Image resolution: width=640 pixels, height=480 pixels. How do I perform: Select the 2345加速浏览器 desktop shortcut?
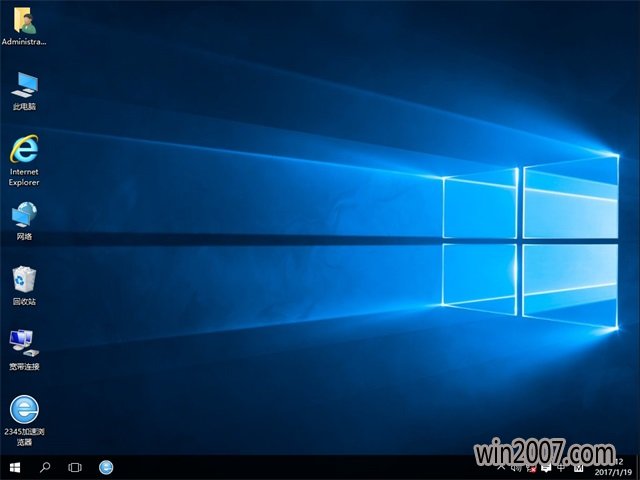24,420
